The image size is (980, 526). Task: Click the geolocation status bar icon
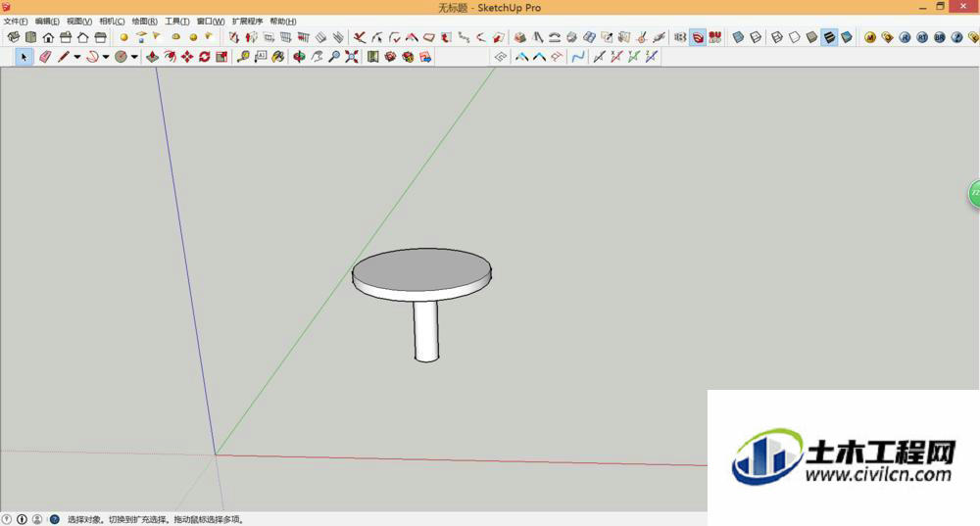6,519
